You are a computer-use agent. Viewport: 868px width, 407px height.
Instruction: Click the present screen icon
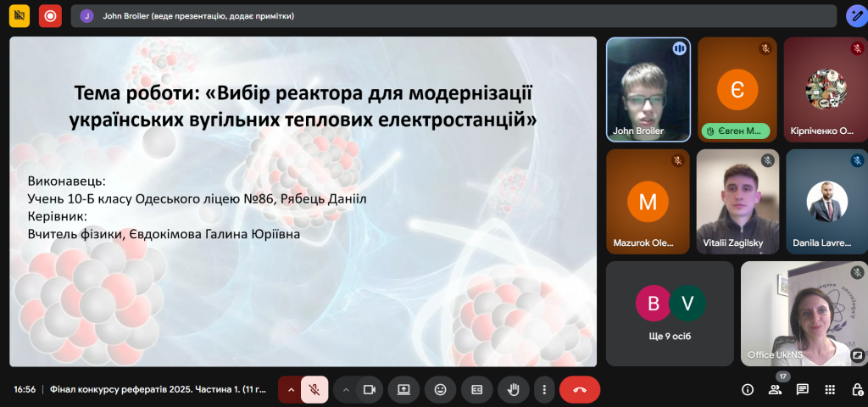(x=403, y=389)
